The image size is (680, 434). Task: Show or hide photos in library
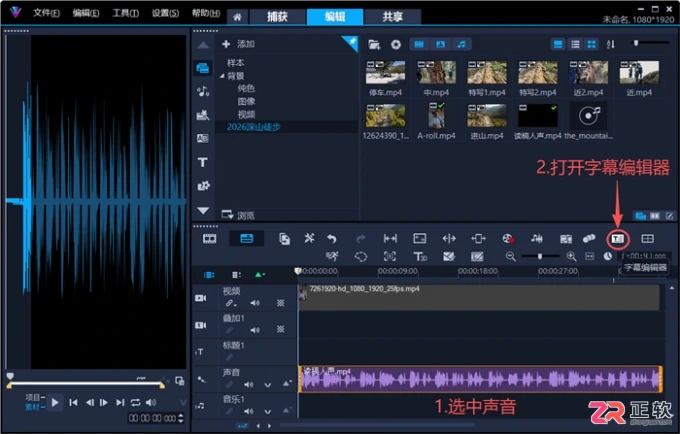pos(440,44)
